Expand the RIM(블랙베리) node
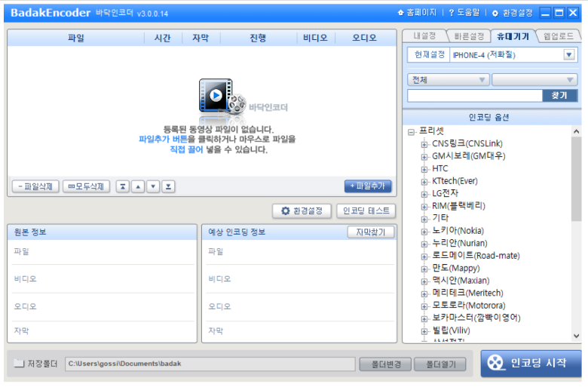This screenshot has height=387, width=588. 424,207
